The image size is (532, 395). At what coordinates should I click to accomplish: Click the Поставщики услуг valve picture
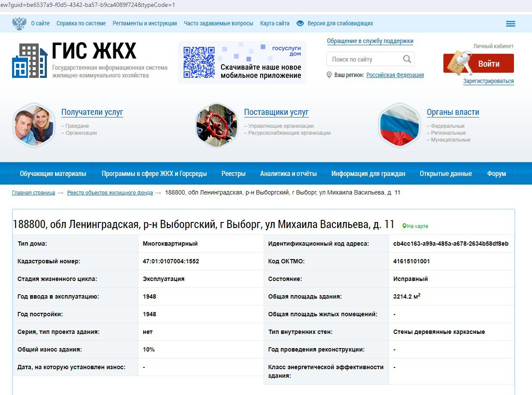click(216, 125)
